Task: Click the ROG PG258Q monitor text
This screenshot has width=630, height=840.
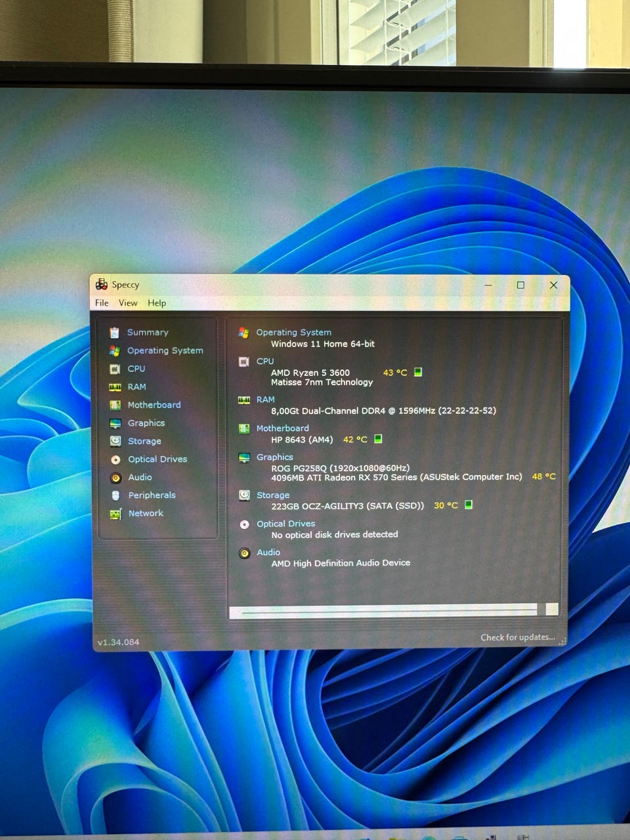Action: click(x=341, y=468)
